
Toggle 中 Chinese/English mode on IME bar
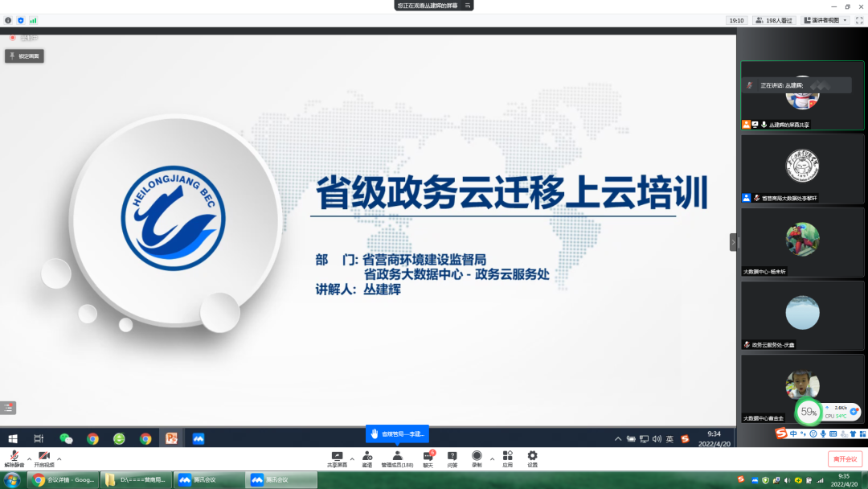pyautogui.click(x=793, y=434)
